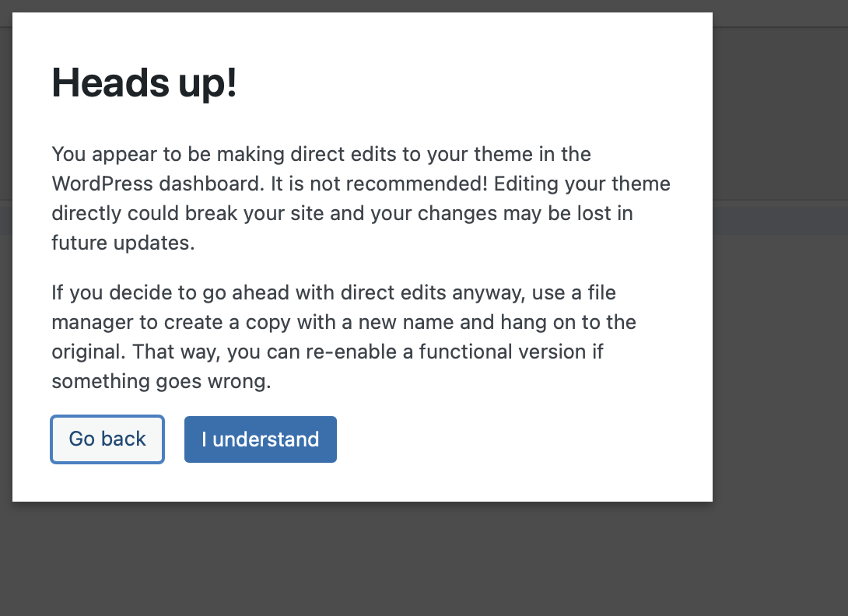Click the dark strip above the dialog
The image size is (848, 616).
pos(389,6)
